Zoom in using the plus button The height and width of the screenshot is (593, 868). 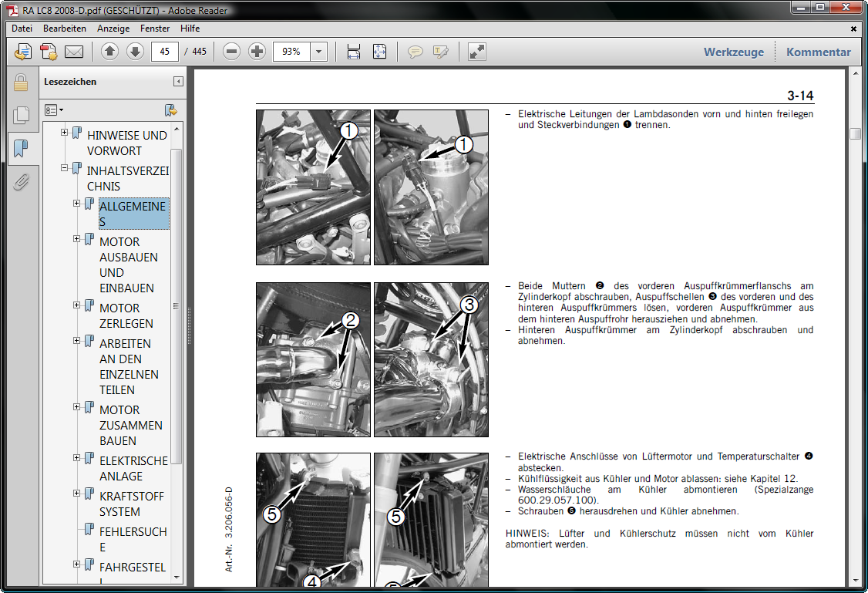(x=257, y=52)
